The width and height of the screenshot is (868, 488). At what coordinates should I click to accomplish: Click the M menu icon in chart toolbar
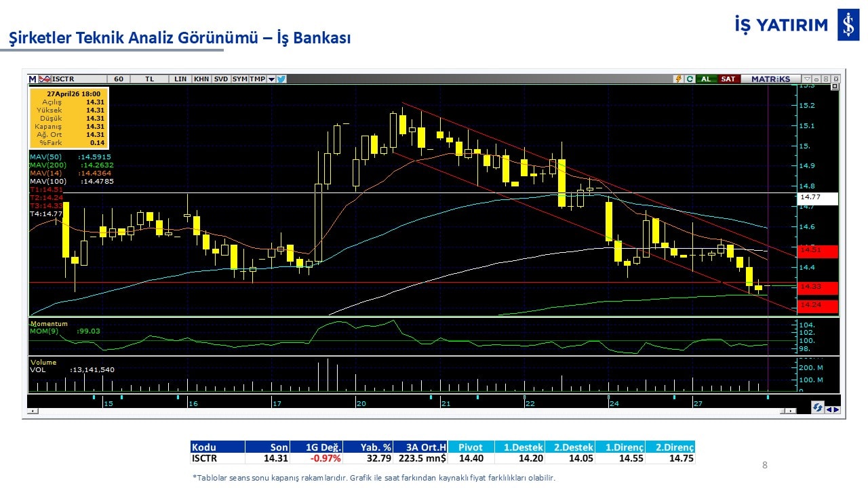pos(33,79)
